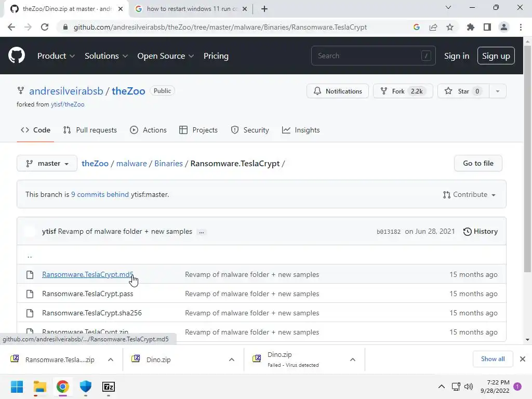Open Ransomware.TeslaCrypt.pass file
The height and width of the screenshot is (399, 532).
[x=87, y=294]
